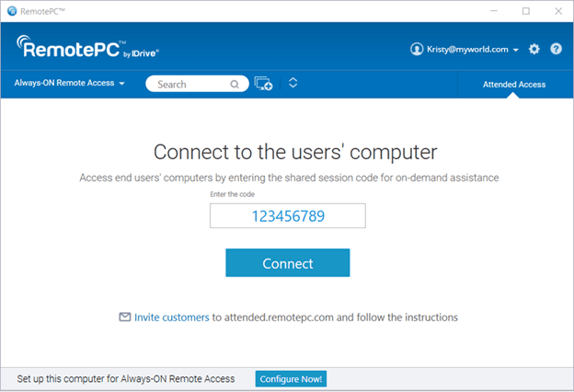Image resolution: width=574 pixels, height=392 pixels.
Task: Open the Invite customers link
Action: (172, 317)
